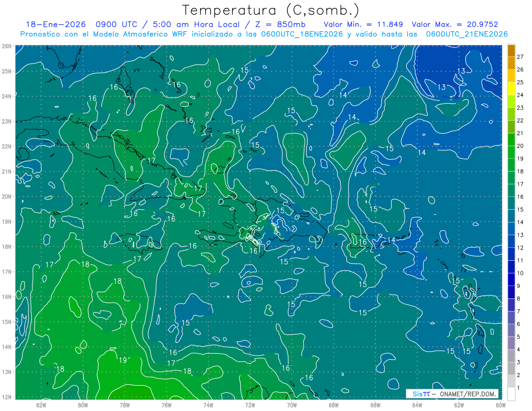Click legend value 26 on color bar
532x411 pixels.
[520, 70]
